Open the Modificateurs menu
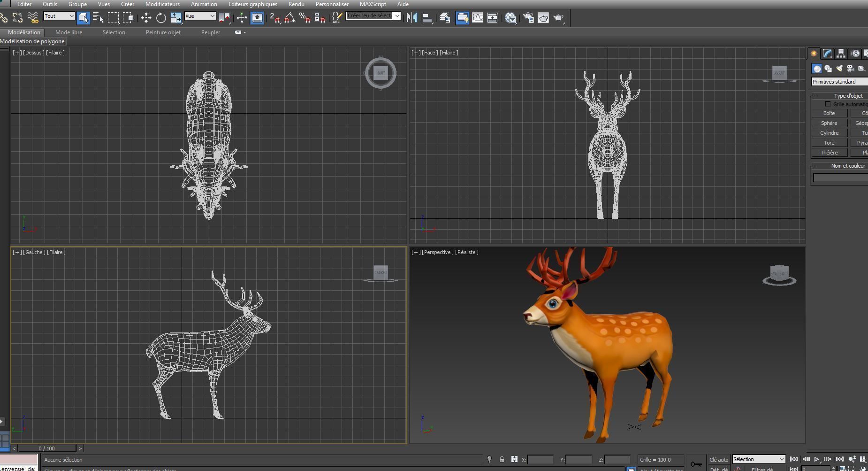Image resolution: width=868 pixels, height=471 pixels. (162, 4)
